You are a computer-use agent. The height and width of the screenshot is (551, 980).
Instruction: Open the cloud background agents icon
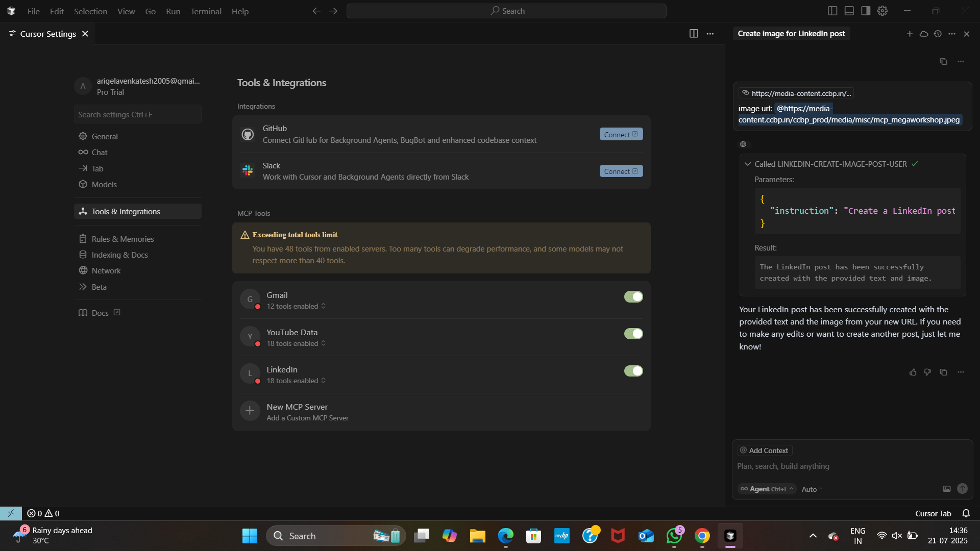[x=924, y=34]
